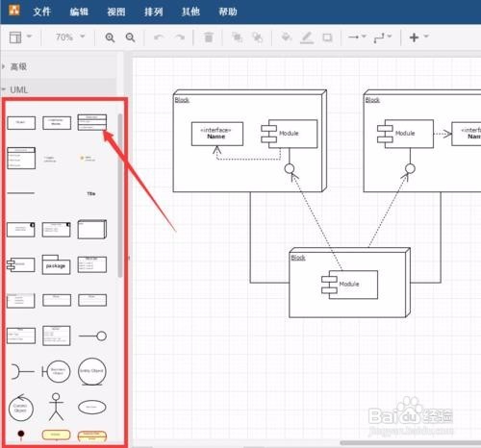Image resolution: width=481 pixels, height=448 pixels.
Task: Open the 文件 menu
Action: 41,12
